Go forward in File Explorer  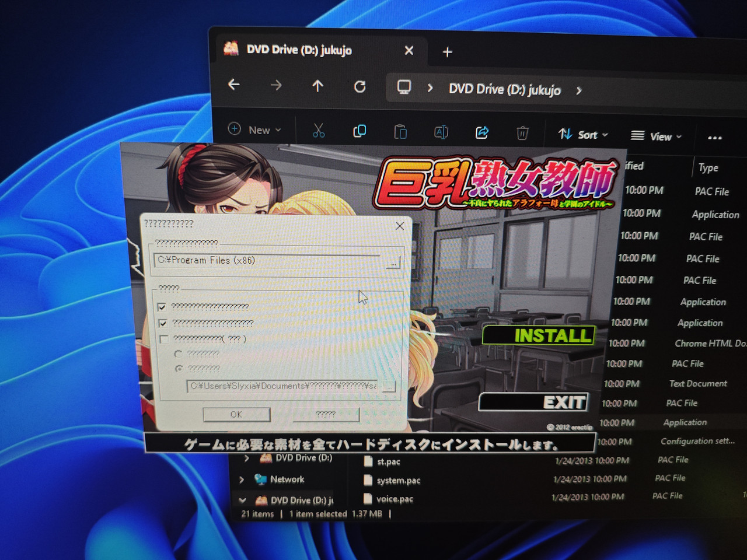276,86
